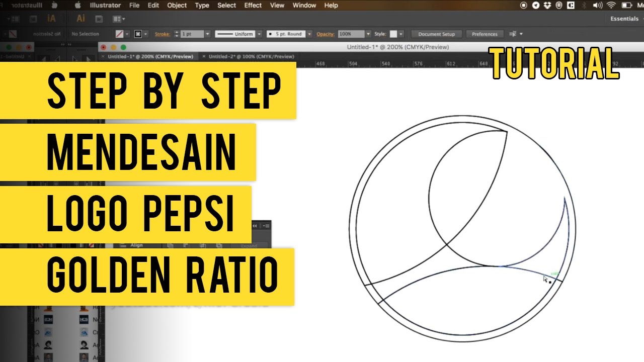Image resolution: width=644 pixels, height=362 pixels.
Task: Open the Select menu
Action: pyautogui.click(x=226, y=6)
